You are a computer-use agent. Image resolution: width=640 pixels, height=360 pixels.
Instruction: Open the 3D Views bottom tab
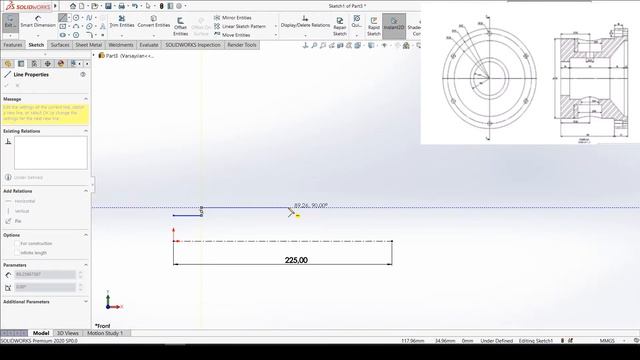[67, 333]
